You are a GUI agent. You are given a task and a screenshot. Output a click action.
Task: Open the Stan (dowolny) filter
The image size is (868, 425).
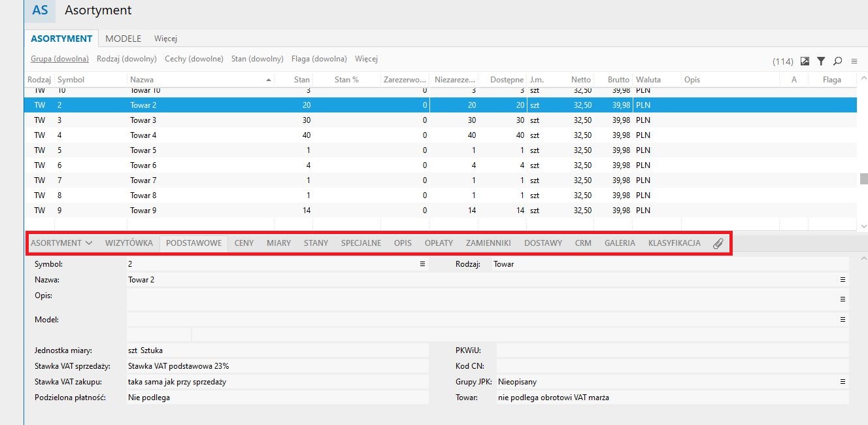click(257, 59)
